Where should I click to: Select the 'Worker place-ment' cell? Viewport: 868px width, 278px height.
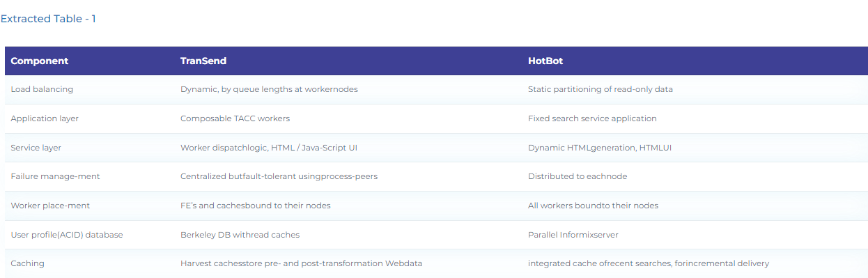click(50, 206)
